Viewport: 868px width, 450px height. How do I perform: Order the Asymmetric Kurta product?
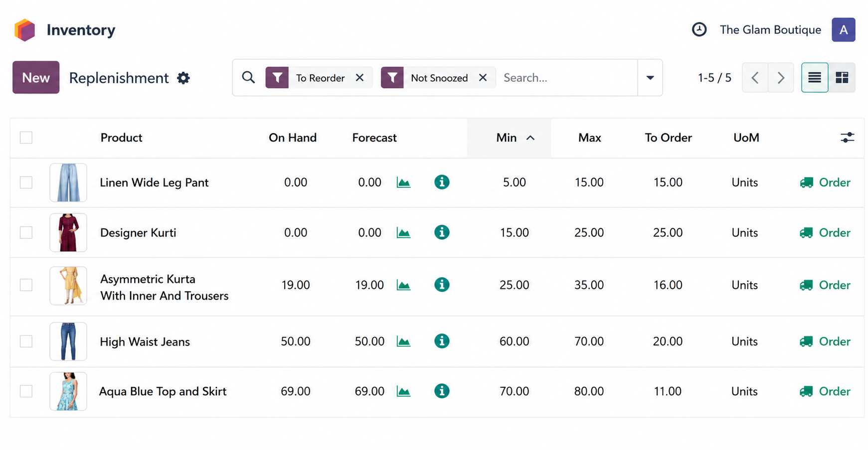pos(825,285)
